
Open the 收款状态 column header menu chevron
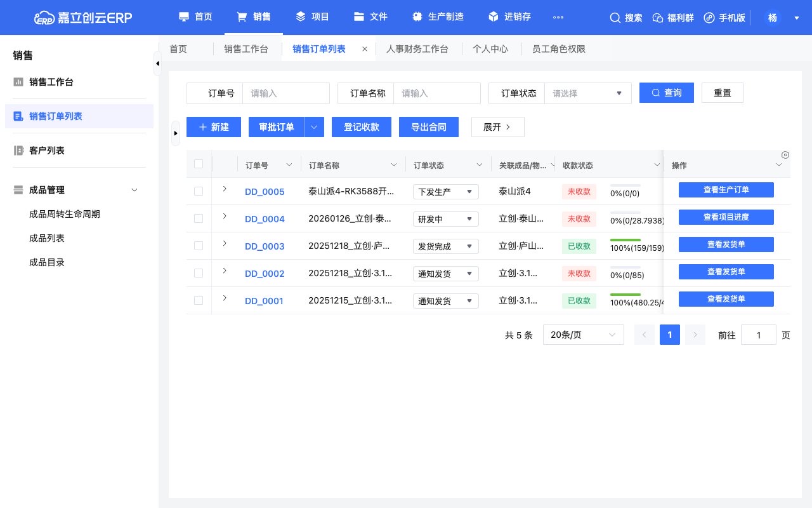pyautogui.click(x=657, y=164)
